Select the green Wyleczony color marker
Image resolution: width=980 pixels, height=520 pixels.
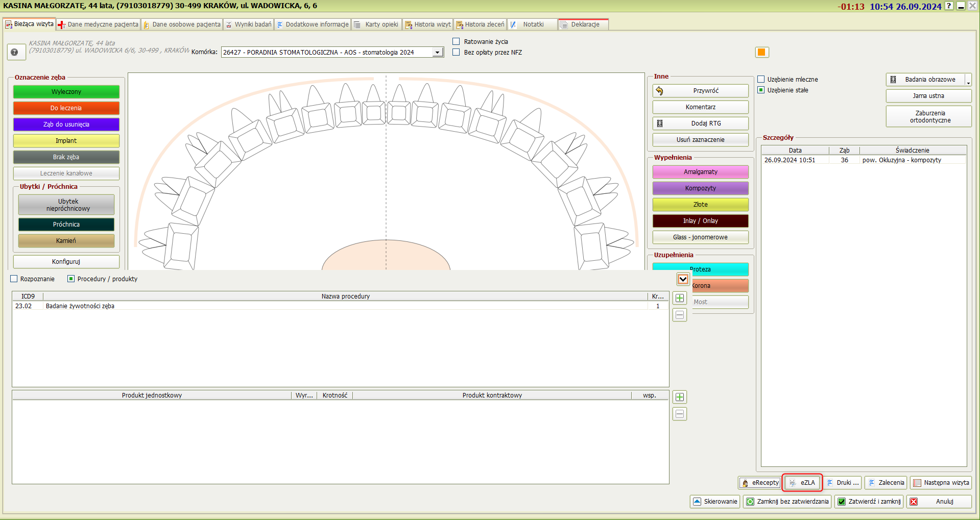tap(66, 92)
